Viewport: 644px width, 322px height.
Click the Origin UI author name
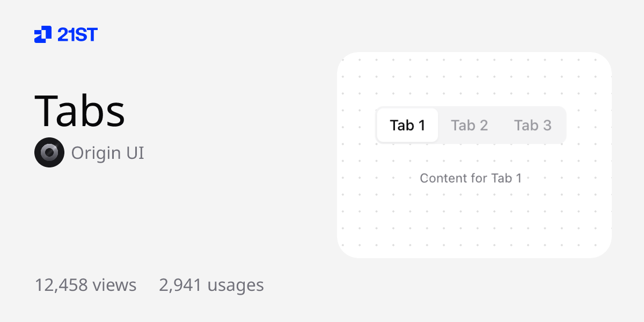(107, 153)
